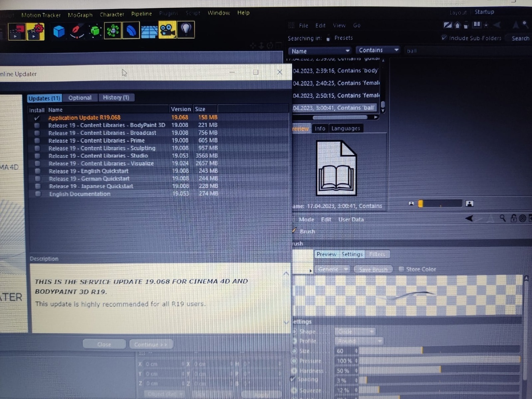Open the Pipeline menu

(x=142, y=14)
